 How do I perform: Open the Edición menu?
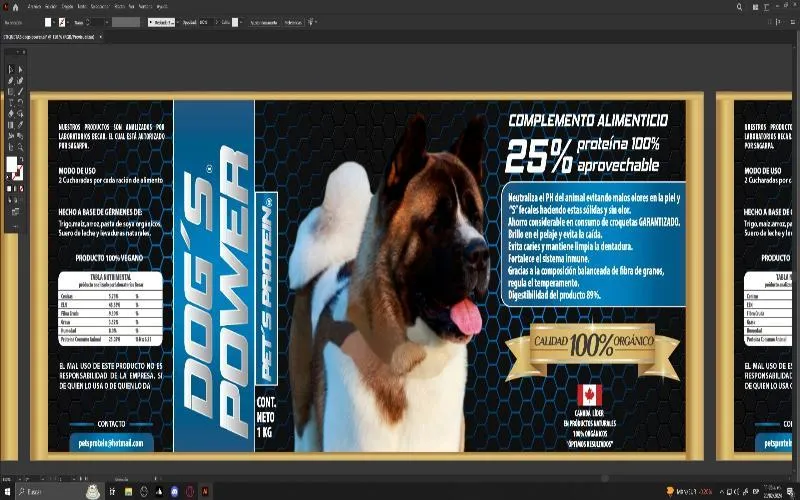[x=51, y=7]
